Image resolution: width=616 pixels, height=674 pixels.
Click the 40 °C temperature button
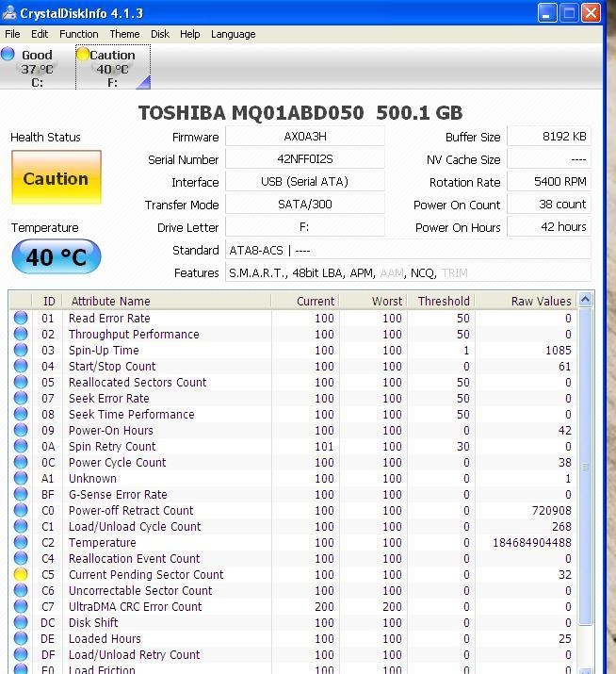point(57,256)
